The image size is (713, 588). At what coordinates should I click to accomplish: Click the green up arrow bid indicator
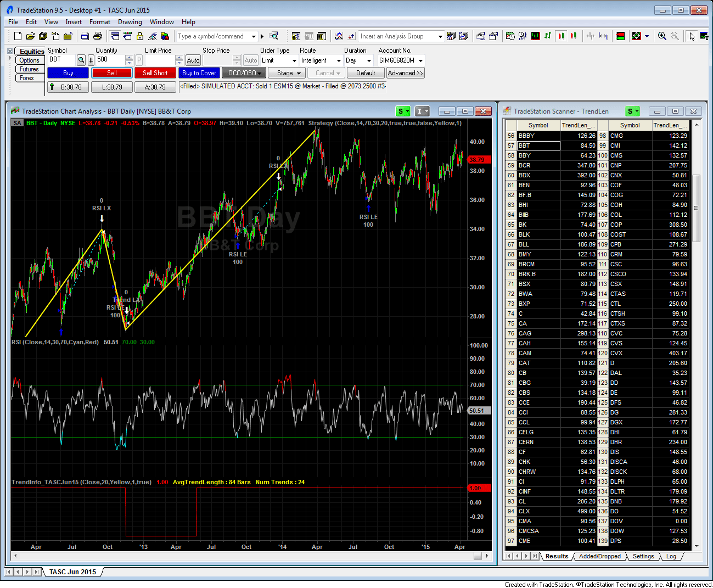click(52, 87)
